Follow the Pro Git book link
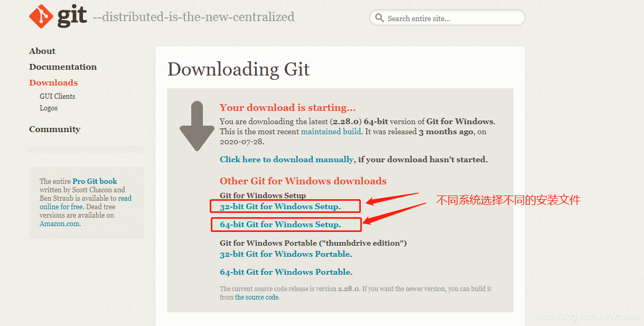Viewport: 644px width, 326px height. click(x=95, y=181)
